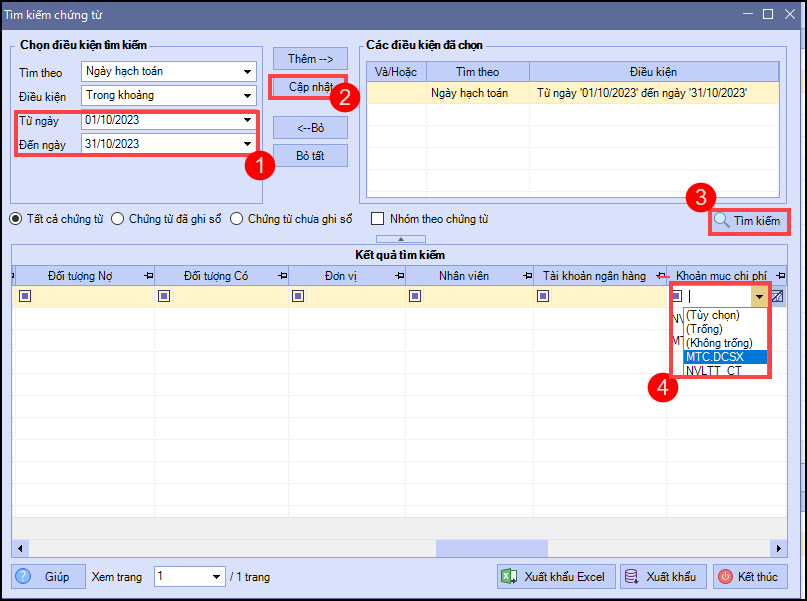
Task: Pin the Đối tượng Nợ column
Action: coord(148,276)
